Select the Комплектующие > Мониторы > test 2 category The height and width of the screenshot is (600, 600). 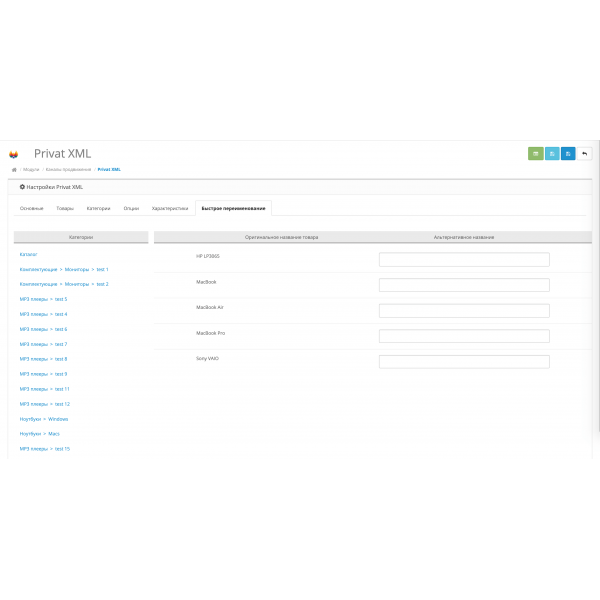tap(64, 284)
